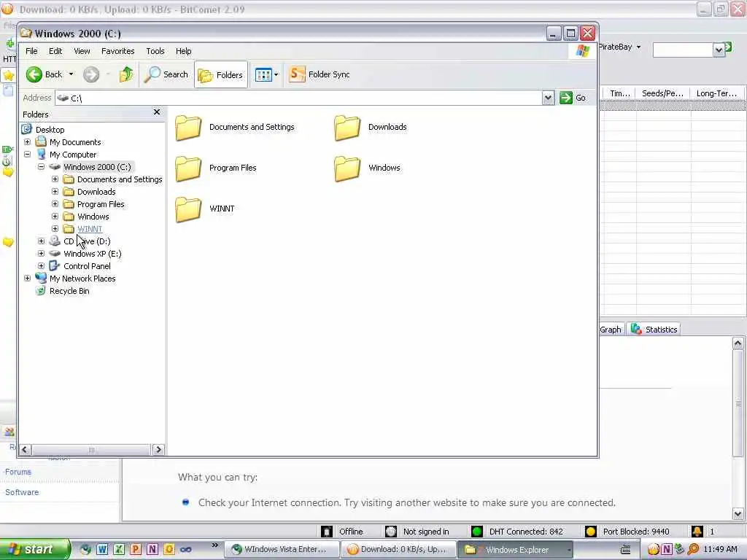Launch PowerPoint from quick launch bar
The height and width of the screenshot is (560, 747).
click(x=135, y=550)
